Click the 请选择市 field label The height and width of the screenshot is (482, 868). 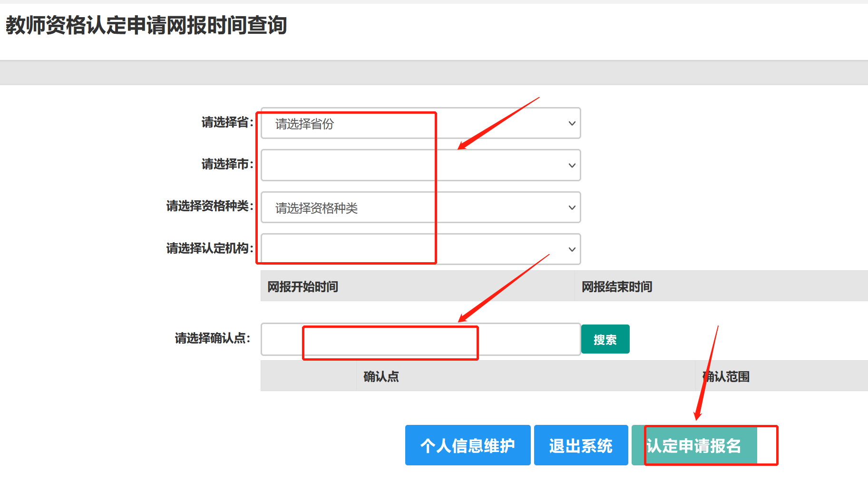pyautogui.click(x=227, y=164)
